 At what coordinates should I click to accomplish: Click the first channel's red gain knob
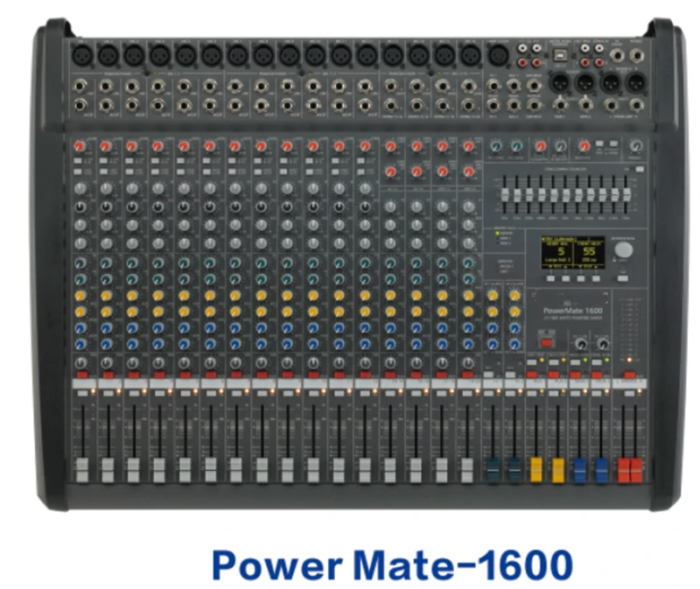click(80, 146)
